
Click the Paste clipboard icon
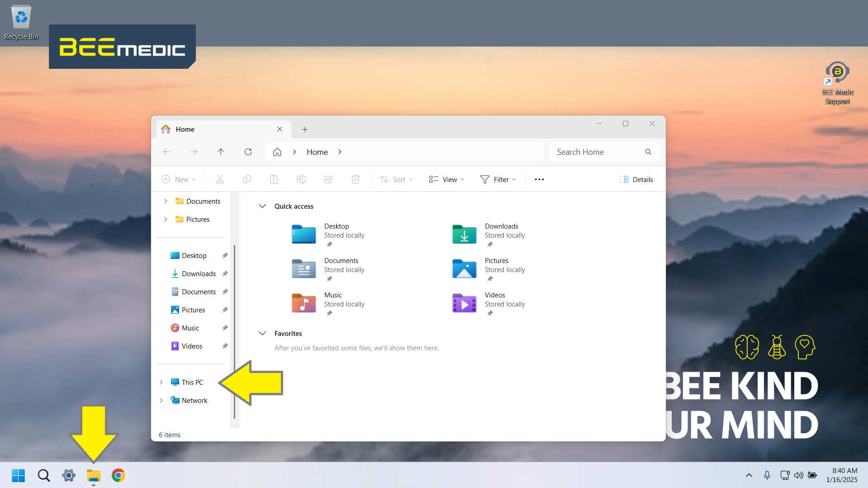(x=274, y=179)
